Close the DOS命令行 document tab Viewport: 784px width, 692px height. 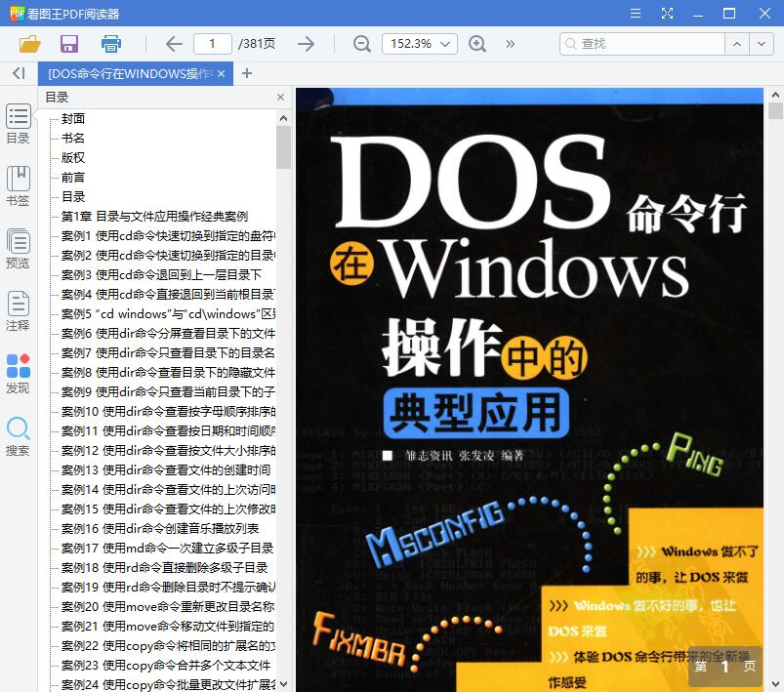[221, 74]
